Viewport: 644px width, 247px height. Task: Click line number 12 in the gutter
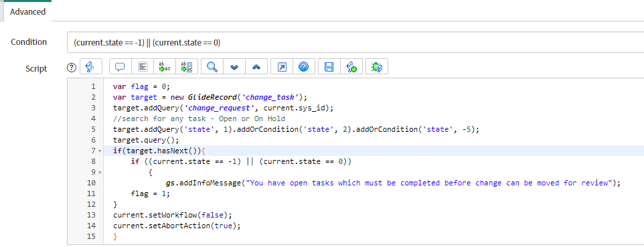[x=91, y=204]
